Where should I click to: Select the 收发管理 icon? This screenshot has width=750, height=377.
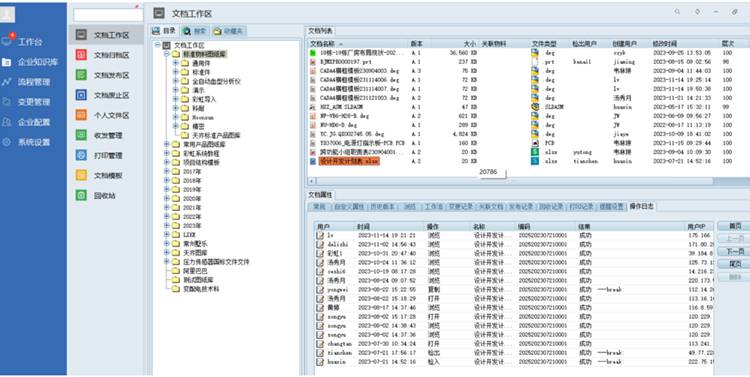click(81, 135)
